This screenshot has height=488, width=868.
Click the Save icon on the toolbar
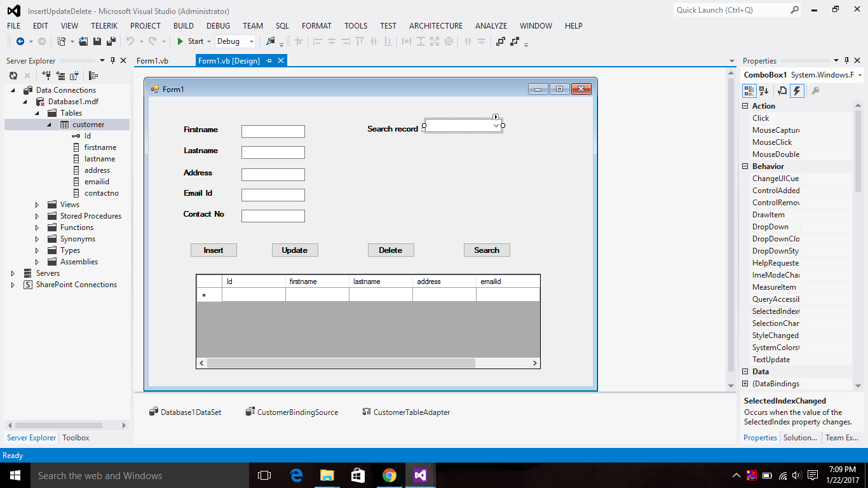pyautogui.click(x=97, y=41)
